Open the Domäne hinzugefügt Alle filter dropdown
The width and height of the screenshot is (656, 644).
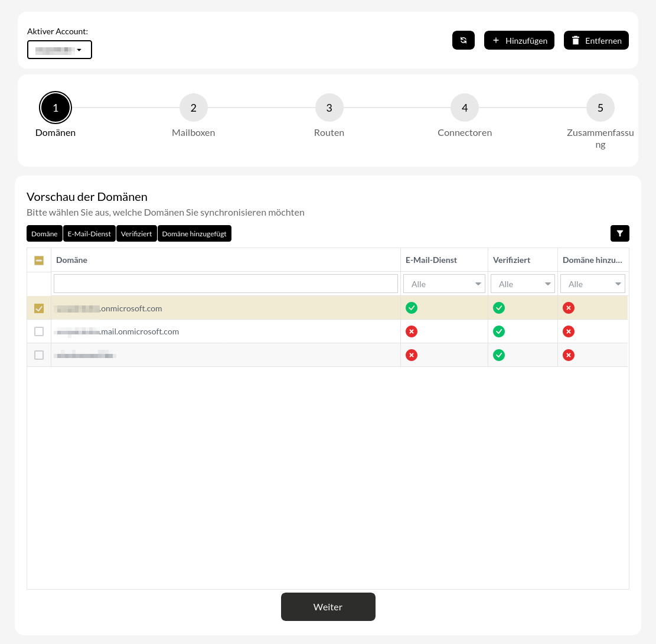(592, 284)
